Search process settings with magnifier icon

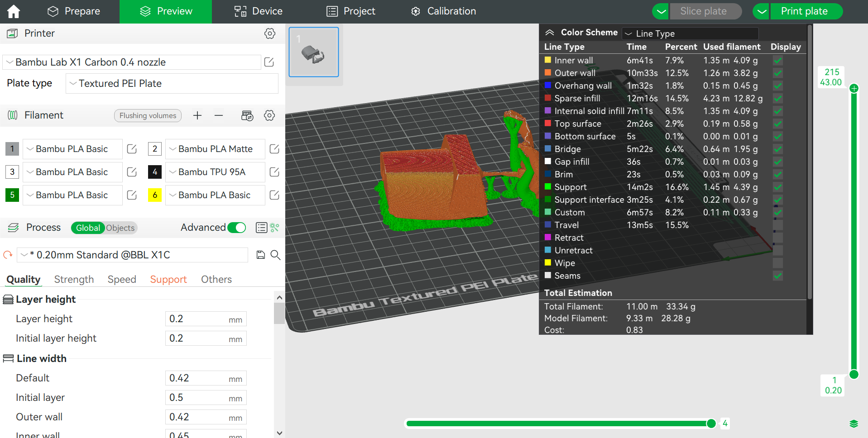[275, 255]
